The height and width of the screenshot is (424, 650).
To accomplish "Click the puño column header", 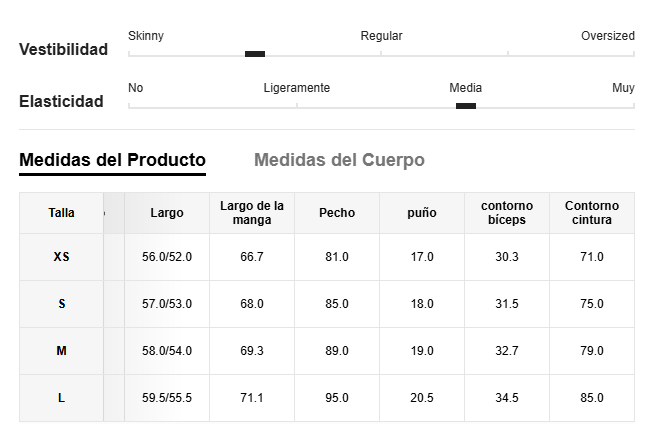I will pos(422,213).
